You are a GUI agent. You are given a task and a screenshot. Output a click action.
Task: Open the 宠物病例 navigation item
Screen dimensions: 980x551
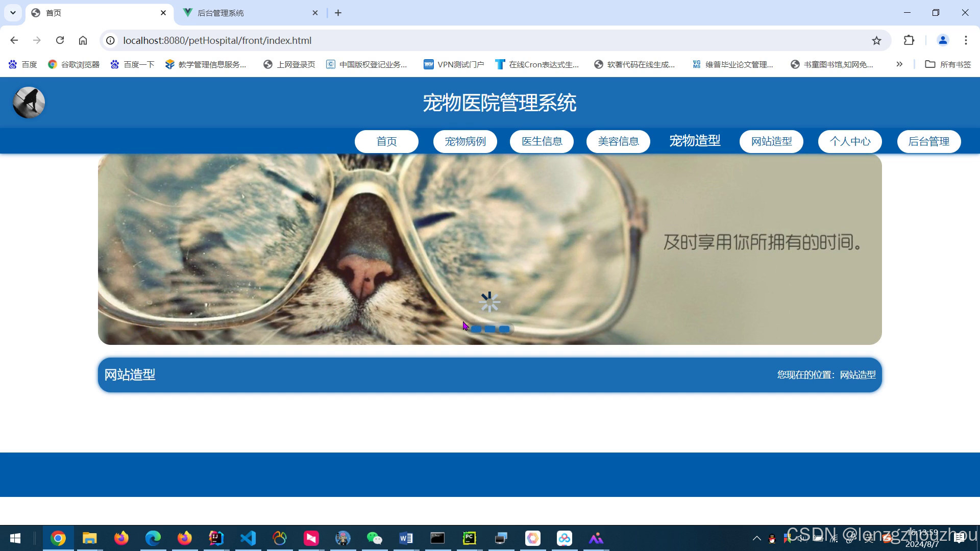click(465, 141)
